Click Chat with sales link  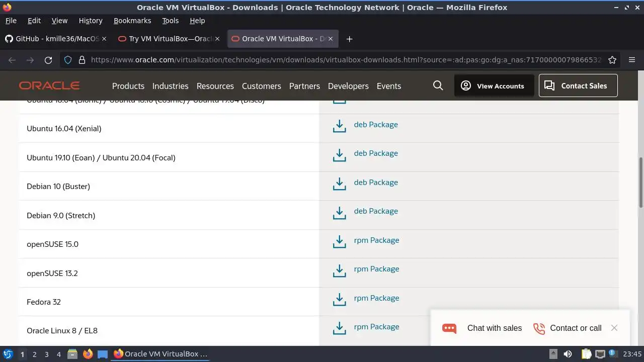pyautogui.click(x=495, y=328)
